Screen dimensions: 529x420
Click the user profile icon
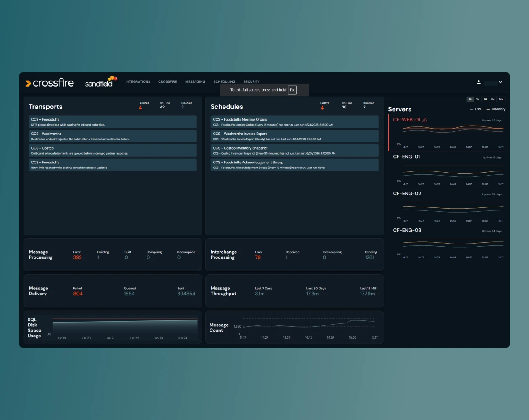479,82
